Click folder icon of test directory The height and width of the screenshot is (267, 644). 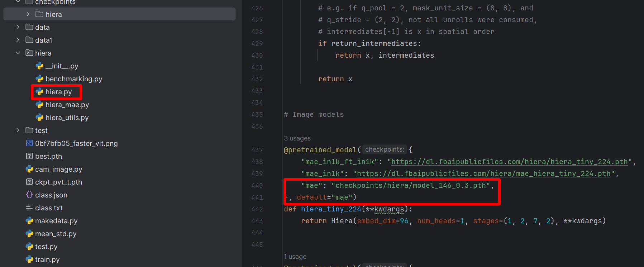click(29, 130)
